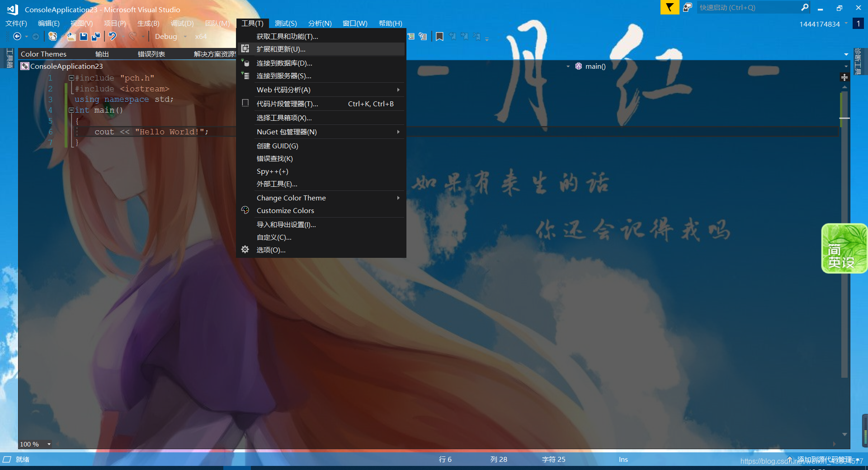Click the editor horizontal scrollbar right arrow

pyautogui.click(x=835, y=444)
